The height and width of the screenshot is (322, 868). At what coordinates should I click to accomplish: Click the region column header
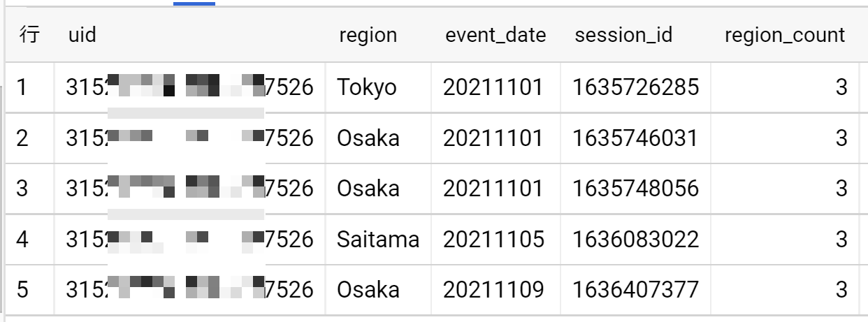[x=368, y=35]
